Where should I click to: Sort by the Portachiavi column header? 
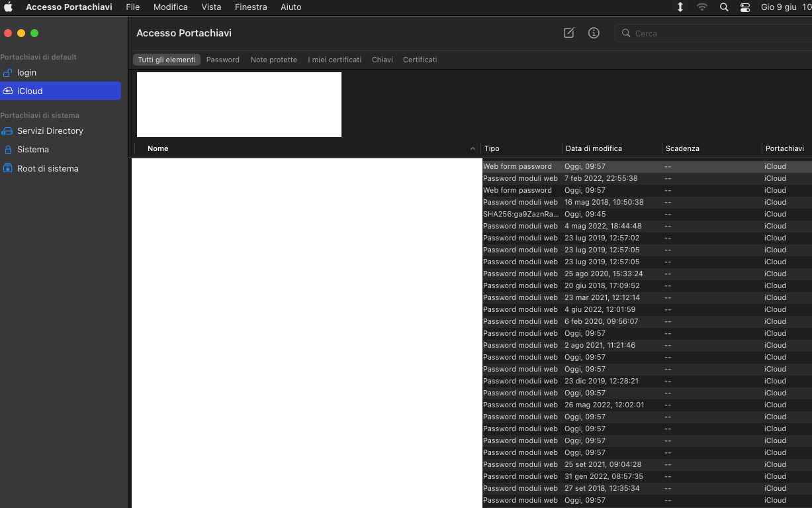tap(785, 148)
